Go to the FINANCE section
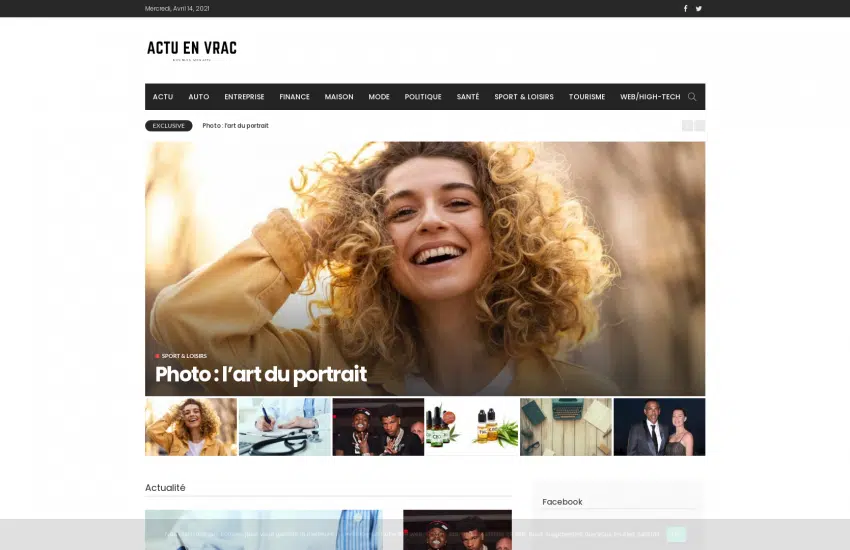The image size is (850, 550). point(294,97)
